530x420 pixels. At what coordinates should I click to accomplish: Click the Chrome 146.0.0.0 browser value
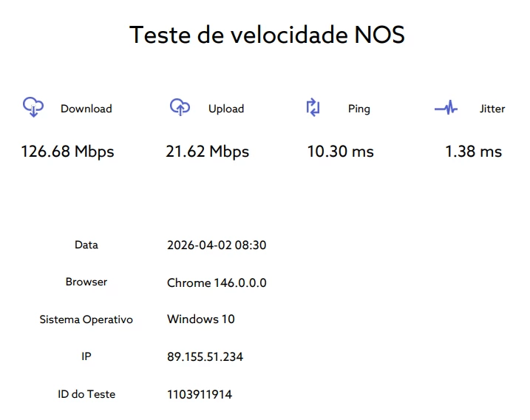217,282
